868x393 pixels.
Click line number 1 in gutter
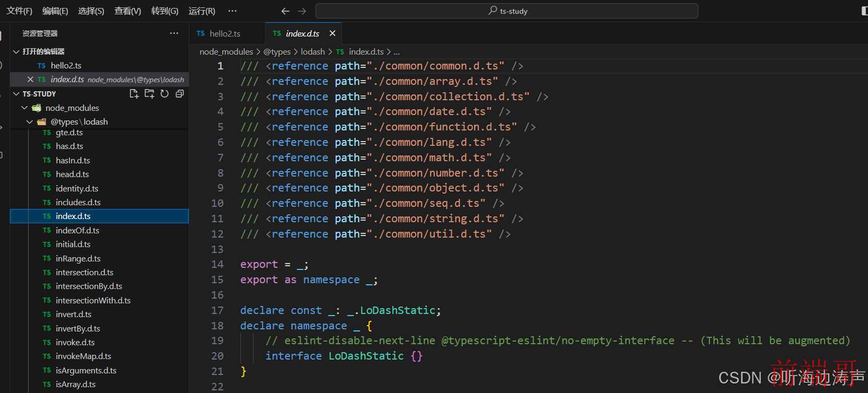click(221, 66)
